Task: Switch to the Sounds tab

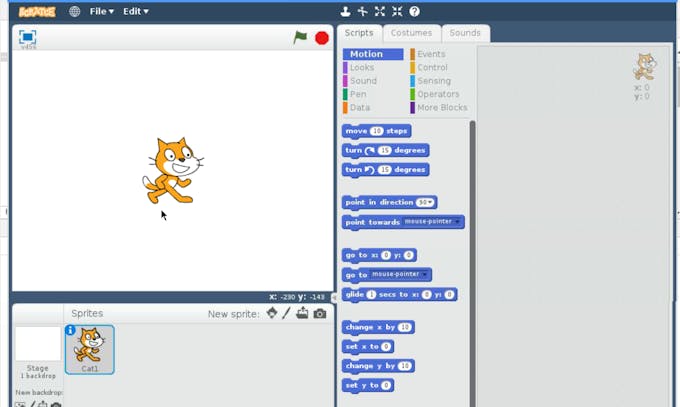Action: 465,33
